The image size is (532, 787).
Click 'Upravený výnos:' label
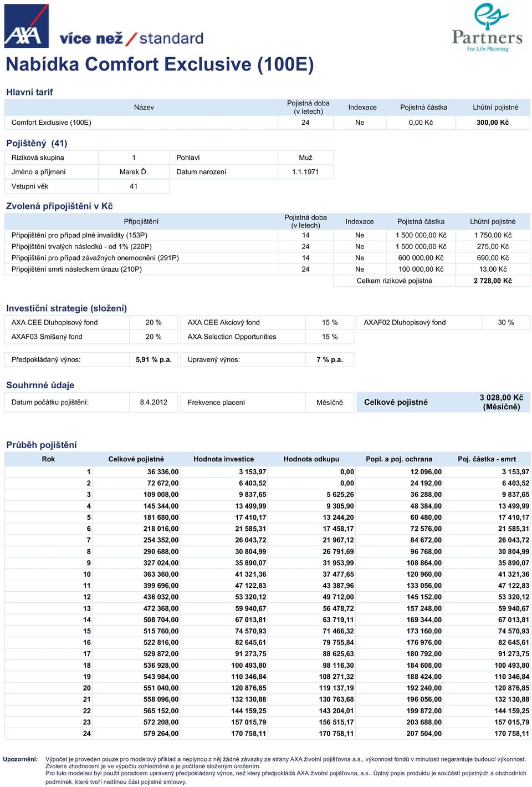pyautogui.click(x=214, y=359)
